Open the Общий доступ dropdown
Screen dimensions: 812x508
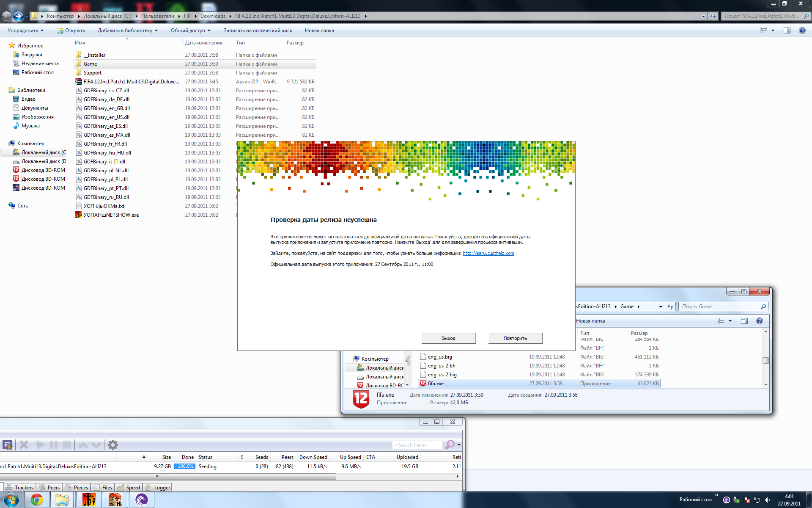[190, 30]
